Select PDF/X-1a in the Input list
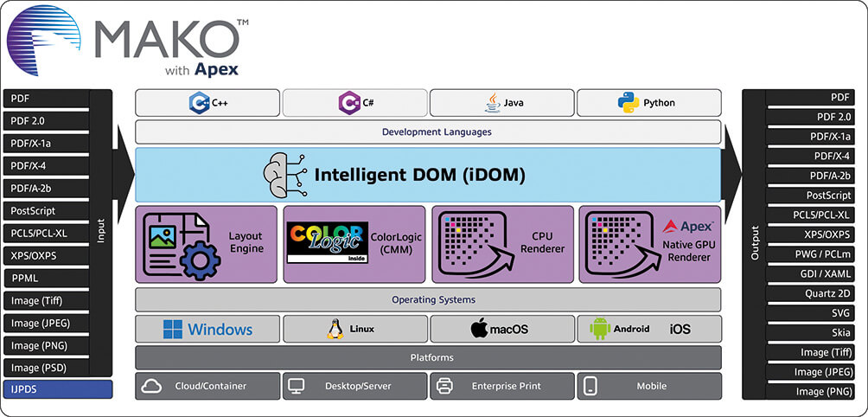Image resolution: width=868 pixels, height=417 pixels. [46, 144]
